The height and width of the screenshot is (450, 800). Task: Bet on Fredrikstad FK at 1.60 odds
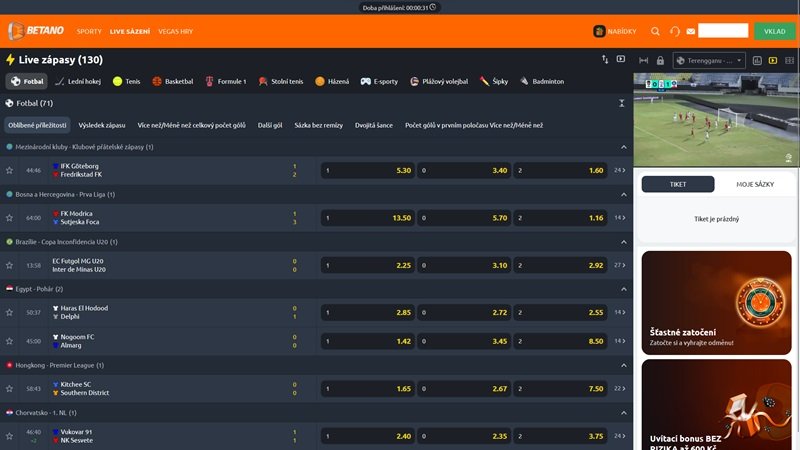point(560,170)
